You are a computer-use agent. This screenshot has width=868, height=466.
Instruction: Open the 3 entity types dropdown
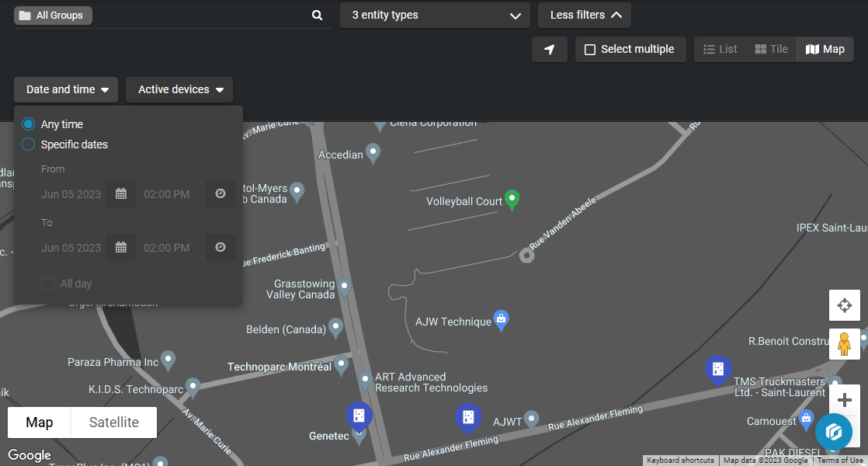point(435,16)
